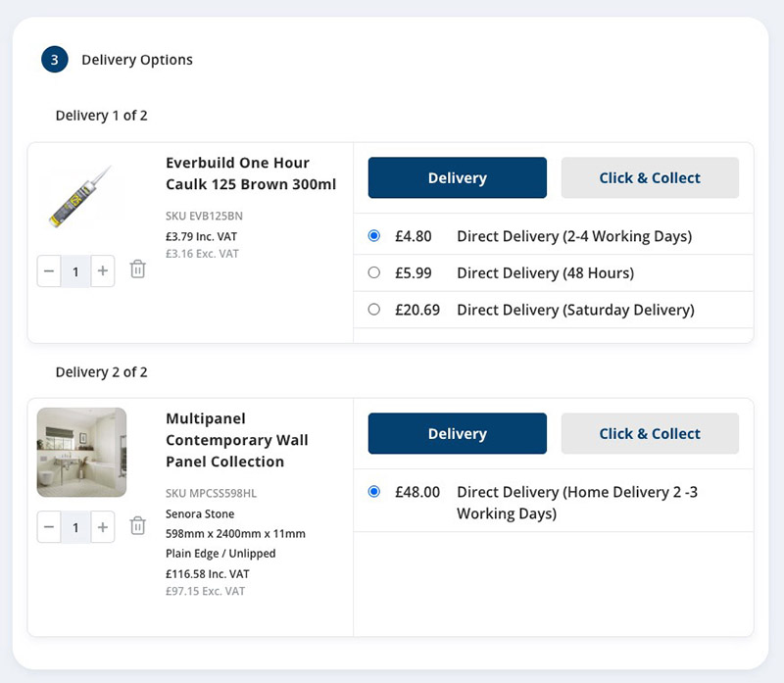Increase Everbuild Caulk quantity with plus button
The image size is (784, 683).
103,270
